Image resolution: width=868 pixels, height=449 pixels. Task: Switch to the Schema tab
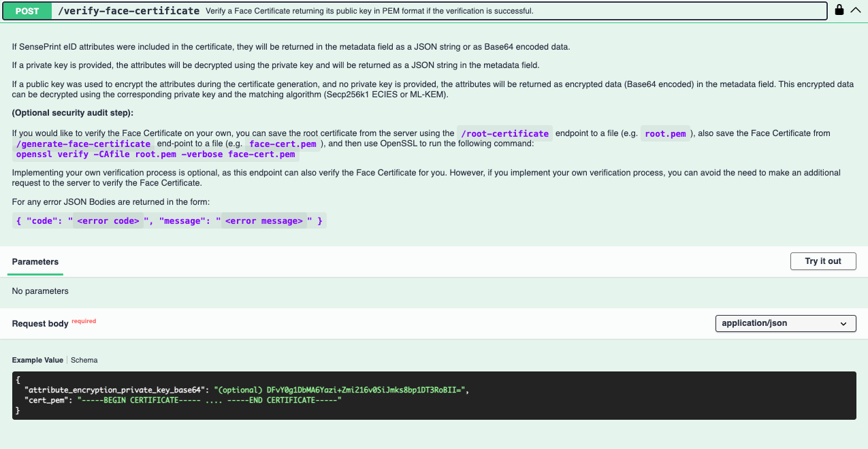pyautogui.click(x=84, y=360)
